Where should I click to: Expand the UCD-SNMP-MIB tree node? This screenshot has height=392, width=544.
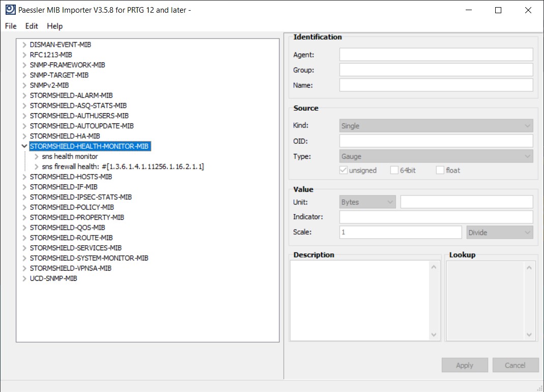[23, 278]
